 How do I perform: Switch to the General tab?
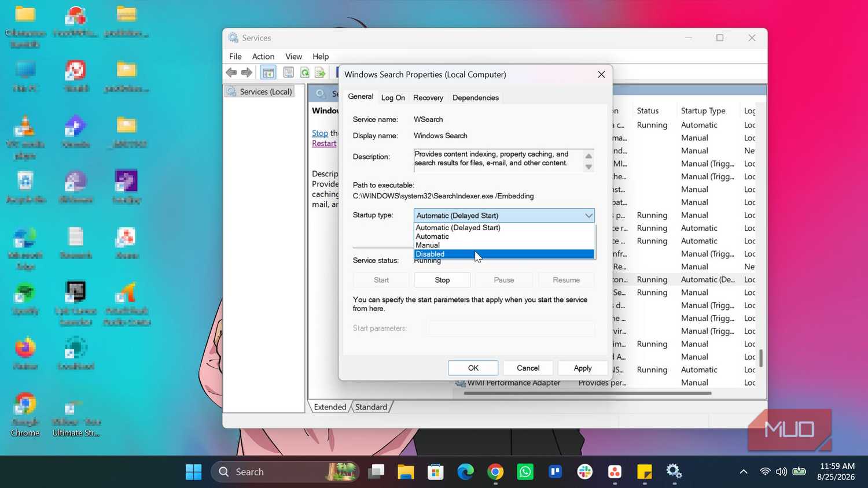(x=361, y=97)
